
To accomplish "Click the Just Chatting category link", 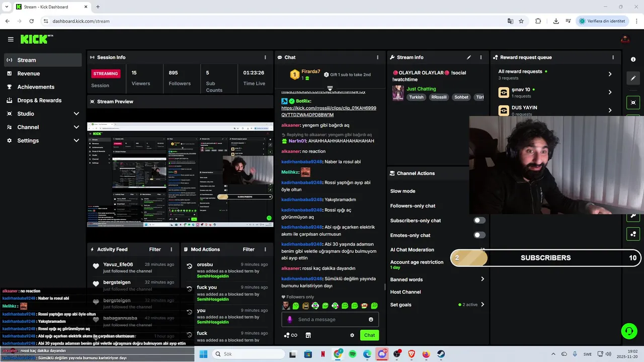I will (x=421, y=89).
